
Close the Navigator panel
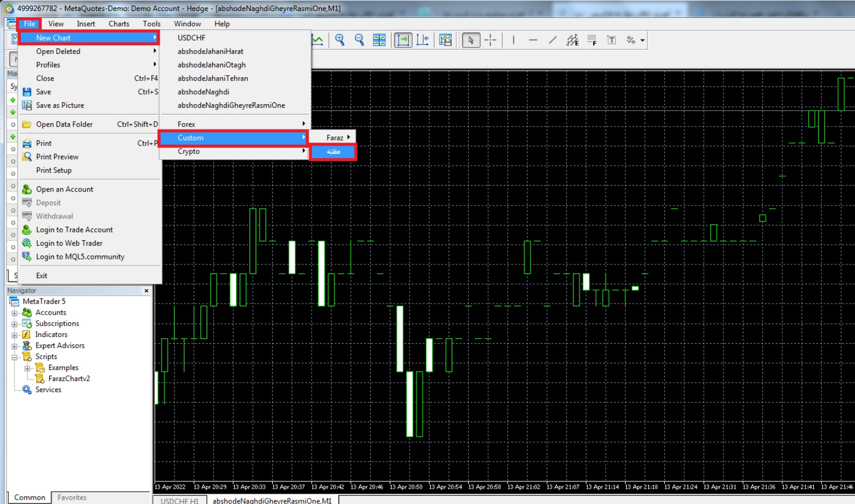(x=147, y=290)
